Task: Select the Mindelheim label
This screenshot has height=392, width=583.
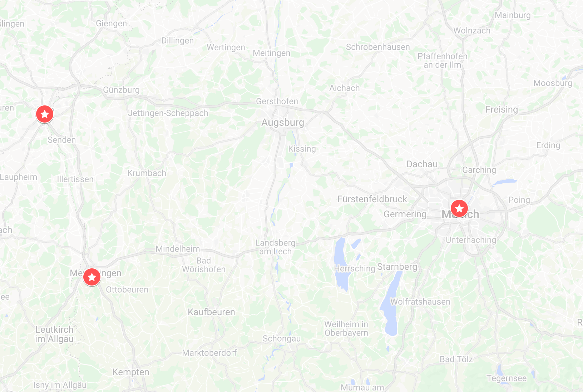Action: point(178,249)
